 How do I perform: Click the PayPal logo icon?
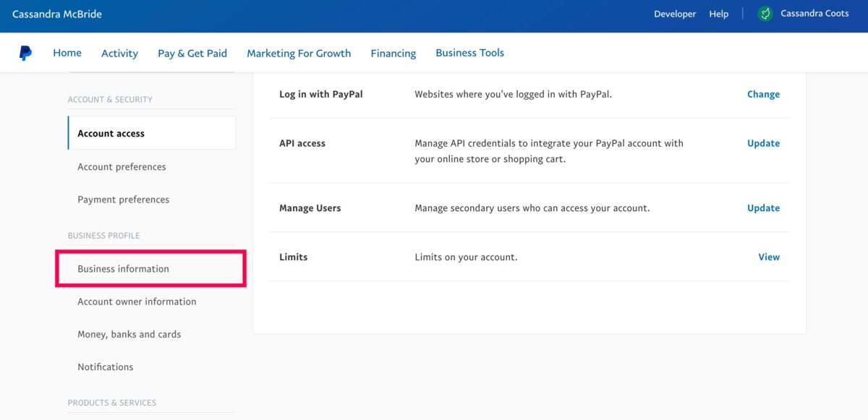pos(25,53)
